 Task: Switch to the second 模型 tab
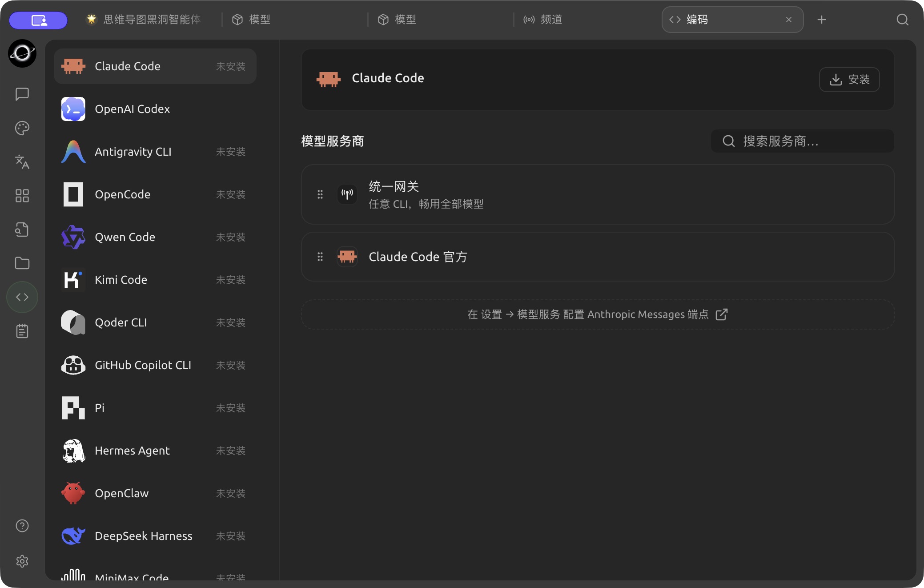[440, 20]
